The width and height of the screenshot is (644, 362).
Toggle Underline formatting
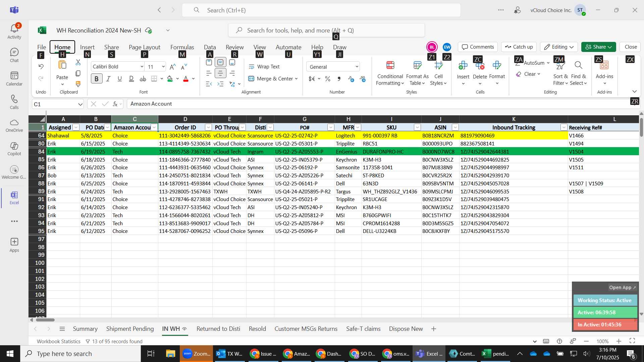point(120,79)
